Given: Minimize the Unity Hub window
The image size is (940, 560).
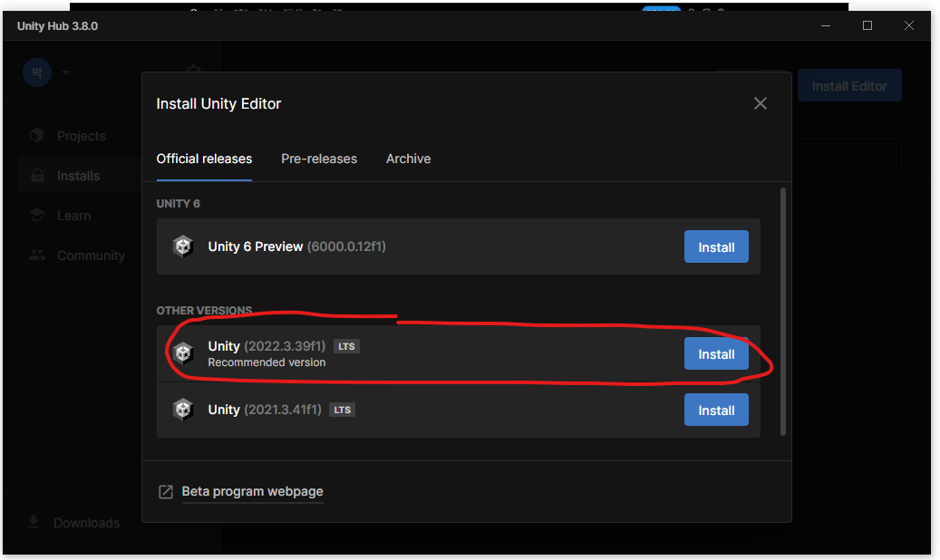Looking at the screenshot, I should pos(826,25).
